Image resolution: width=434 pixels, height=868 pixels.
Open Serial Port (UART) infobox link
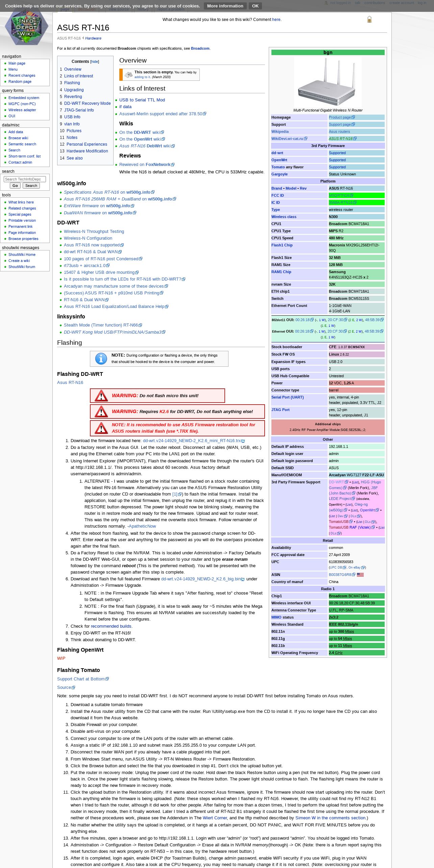click(x=287, y=397)
